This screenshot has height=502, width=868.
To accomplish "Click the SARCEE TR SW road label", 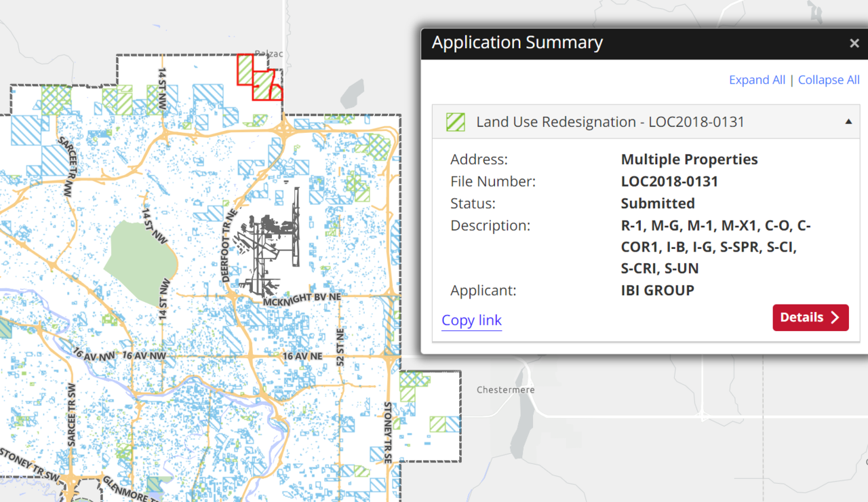I will tap(71, 414).
